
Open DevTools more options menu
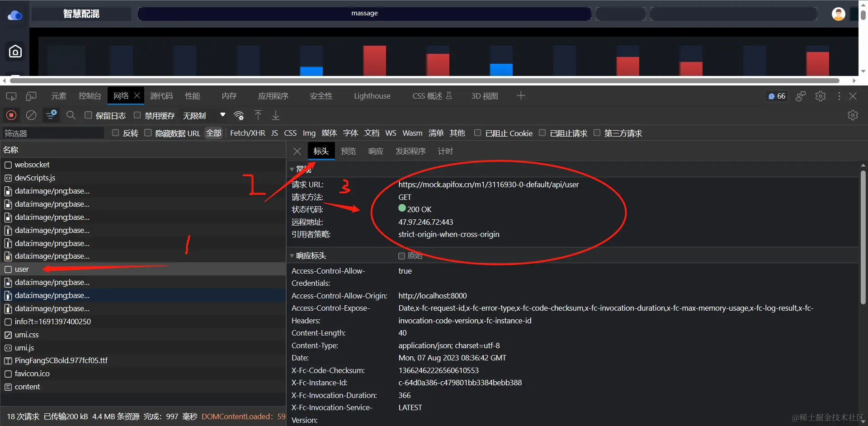[x=839, y=96]
